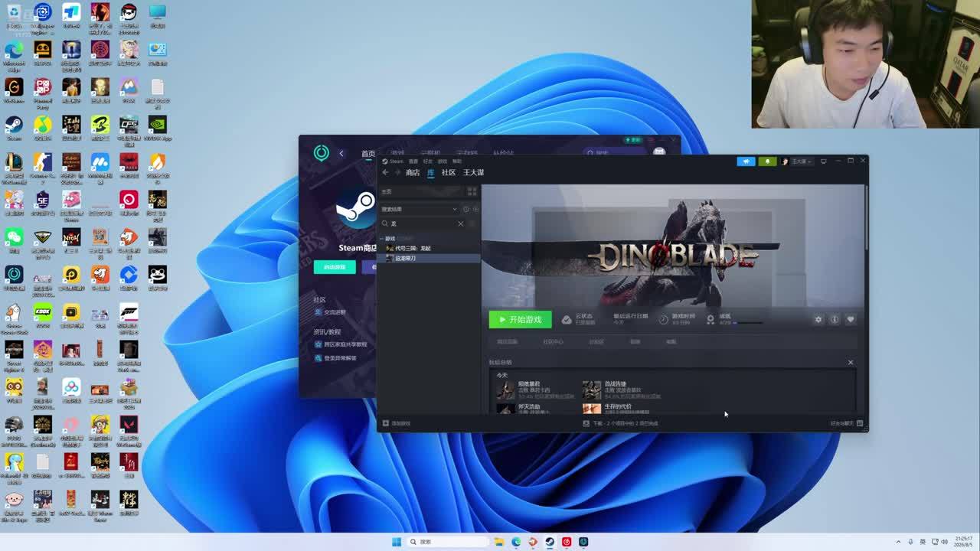Click the taskbar clock and date

(963, 542)
